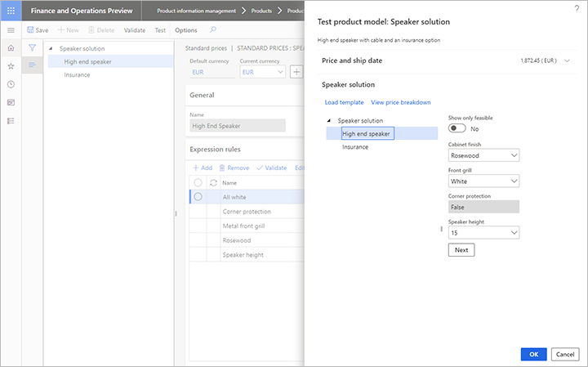The height and width of the screenshot is (367, 588).
Task: Click the Name column header
Action: coord(229,183)
